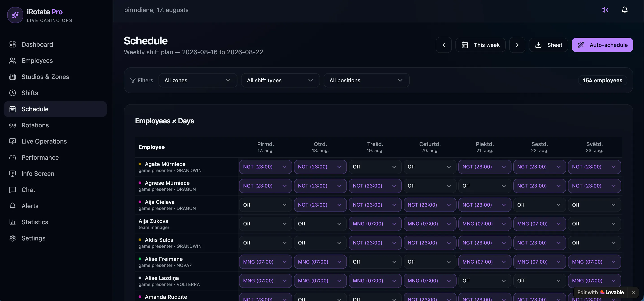Click the Settings gear icon
644x301 pixels.
13,238
